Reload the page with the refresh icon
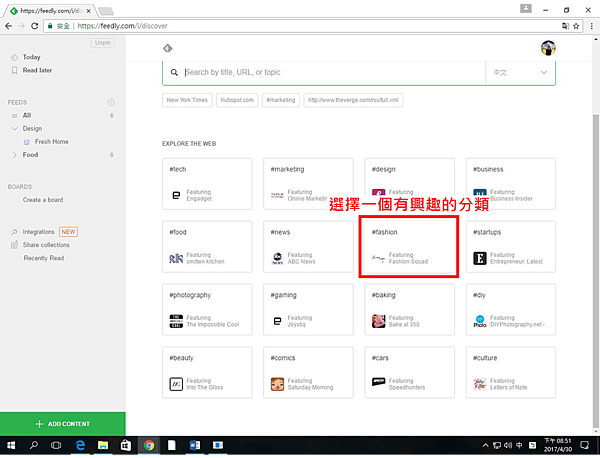The image size is (600, 458). pos(34,26)
